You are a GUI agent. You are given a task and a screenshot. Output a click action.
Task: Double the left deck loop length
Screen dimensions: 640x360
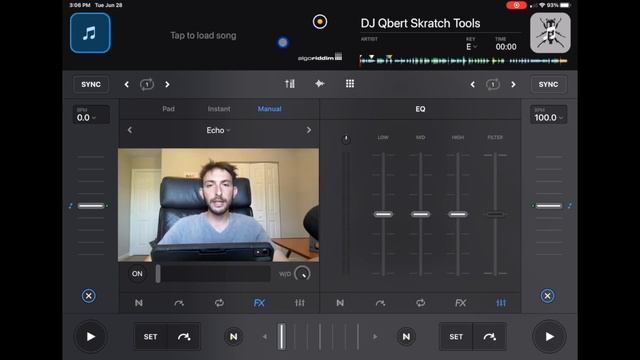167,84
